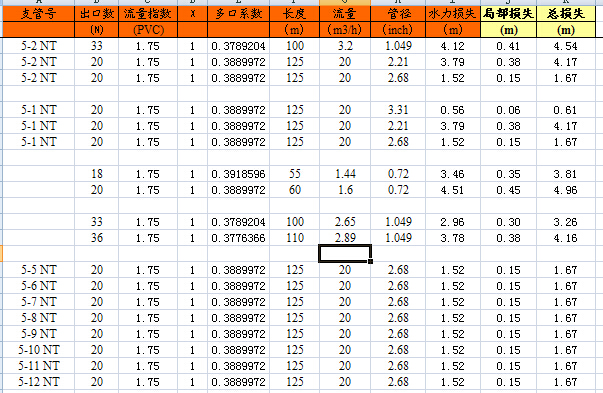Select diameter 1.049 in the 2.89 flow row
Screen dimensions: 603x393
(x=398, y=238)
